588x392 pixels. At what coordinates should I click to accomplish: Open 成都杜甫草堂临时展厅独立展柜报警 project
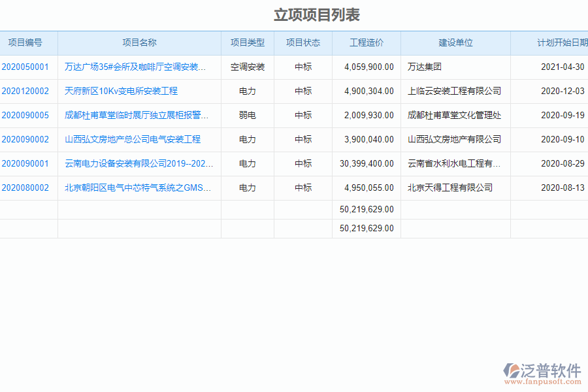137,115
